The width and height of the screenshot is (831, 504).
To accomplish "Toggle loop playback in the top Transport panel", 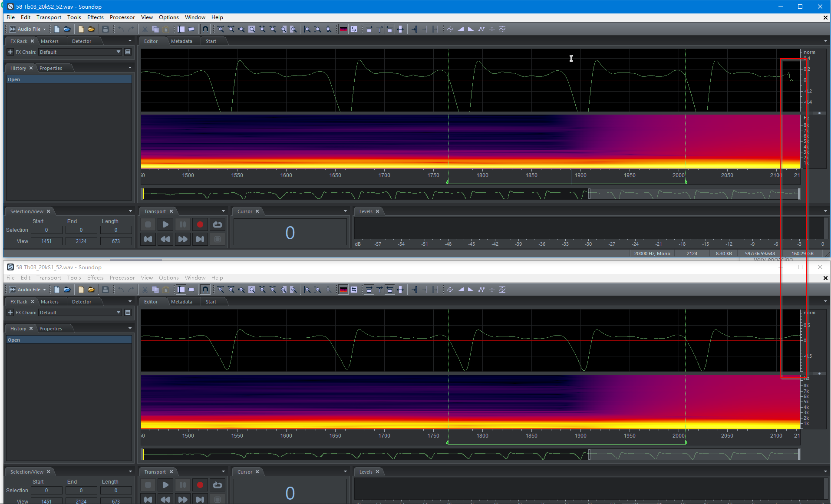I will coord(218,224).
